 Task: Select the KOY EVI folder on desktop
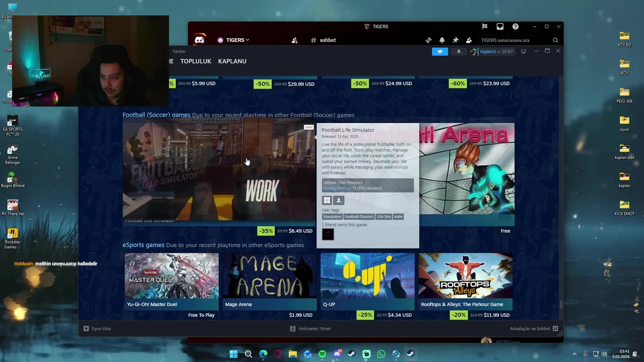(624, 39)
